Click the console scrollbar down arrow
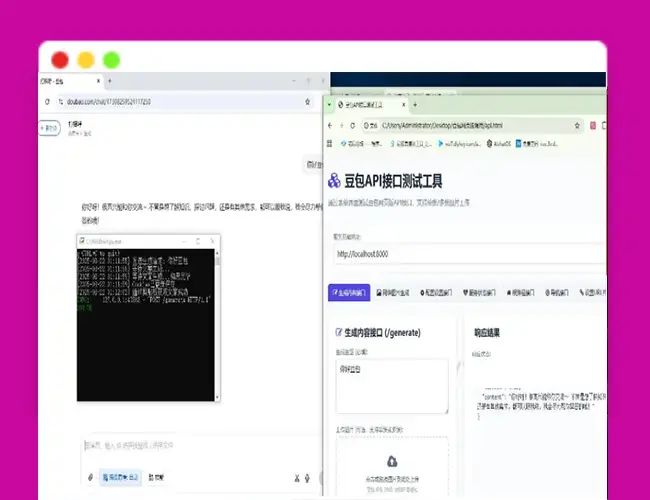The image size is (650, 500). tap(217, 398)
